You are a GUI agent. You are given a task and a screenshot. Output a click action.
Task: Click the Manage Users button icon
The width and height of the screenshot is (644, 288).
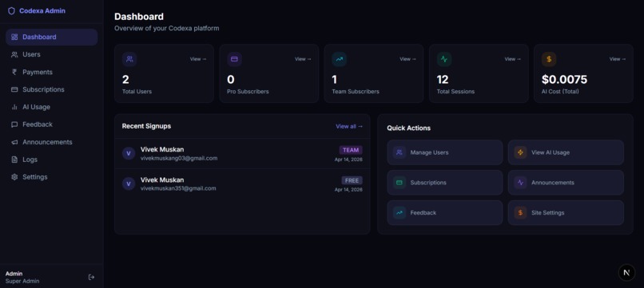point(400,152)
